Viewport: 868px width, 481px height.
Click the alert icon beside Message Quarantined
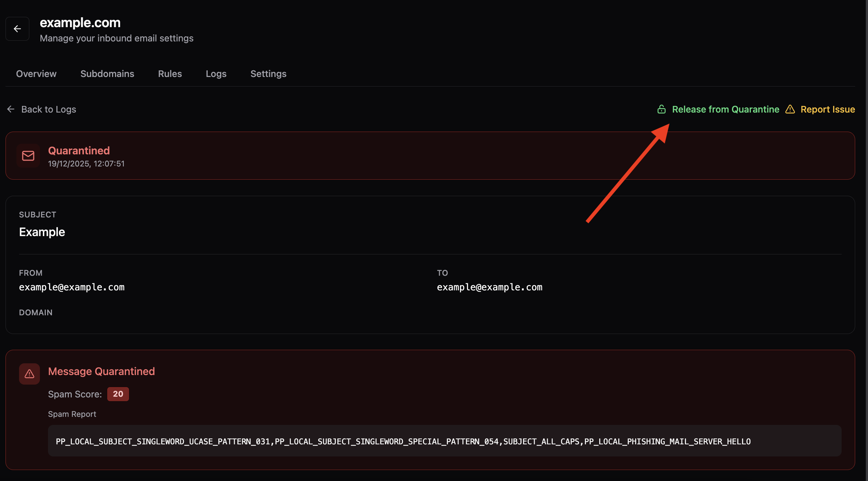click(29, 374)
